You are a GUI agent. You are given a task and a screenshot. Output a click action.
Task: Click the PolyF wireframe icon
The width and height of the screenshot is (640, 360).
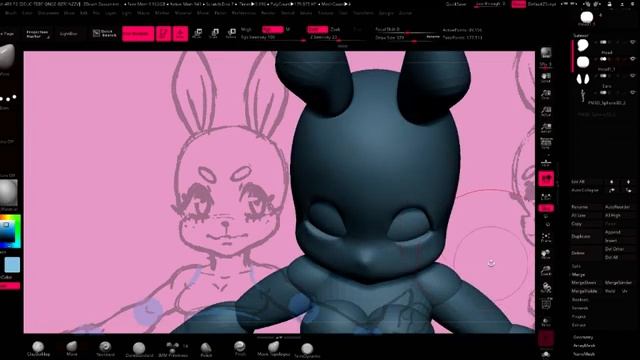point(546,304)
